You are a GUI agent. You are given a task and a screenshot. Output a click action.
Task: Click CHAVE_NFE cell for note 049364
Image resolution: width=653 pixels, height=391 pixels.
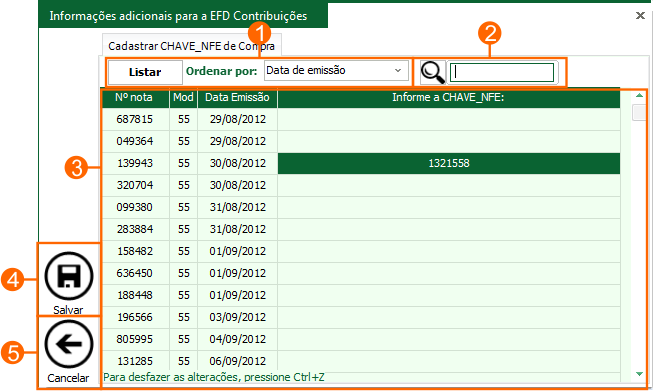(x=449, y=141)
